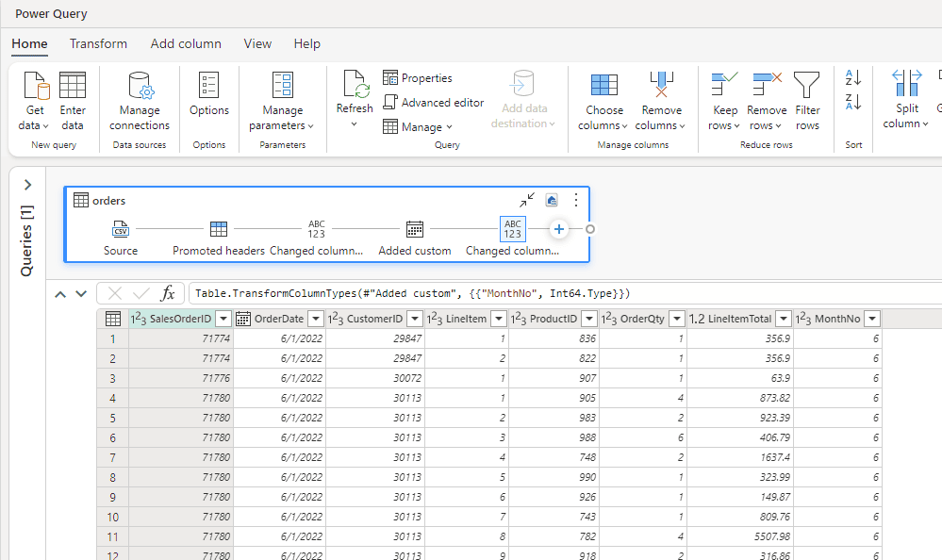Open LineItemTotal column filter dropdown
942x560 pixels.
point(784,319)
